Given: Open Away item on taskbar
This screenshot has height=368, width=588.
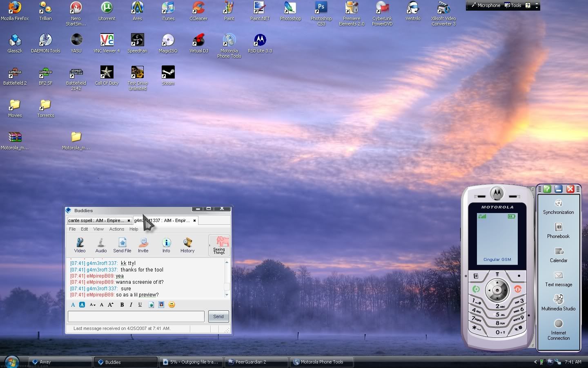Looking at the screenshot, I should (60, 362).
